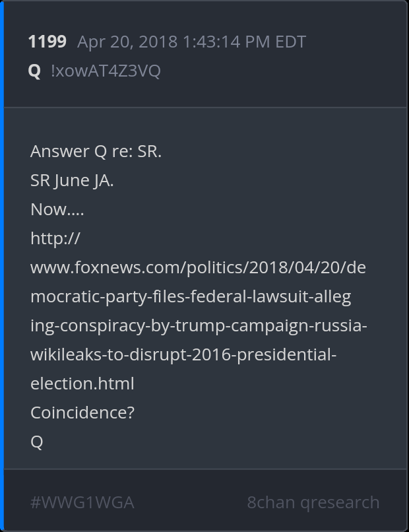Click the "qresearch" board name

[x=340, y=503]
